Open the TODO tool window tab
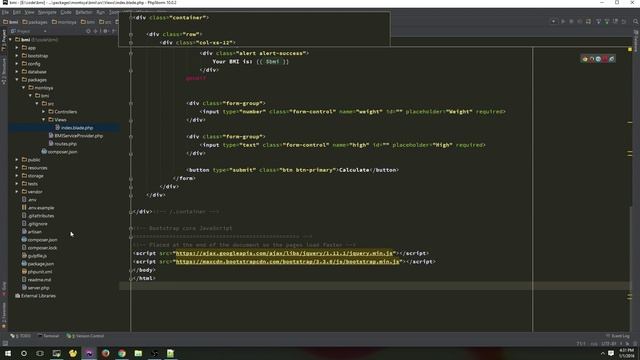This screenshot has width=640, height=360. tap(21, 336)
